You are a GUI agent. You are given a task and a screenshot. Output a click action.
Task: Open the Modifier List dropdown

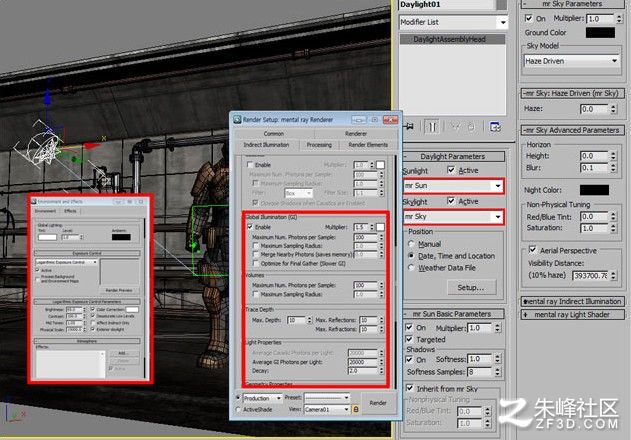(x=454, y=22)
